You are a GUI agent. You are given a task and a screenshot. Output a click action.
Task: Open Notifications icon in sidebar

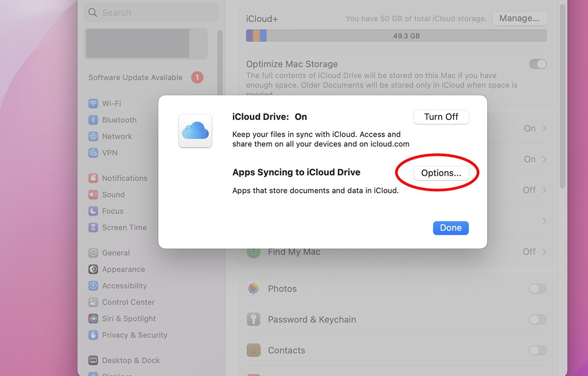tap(93, 178)
